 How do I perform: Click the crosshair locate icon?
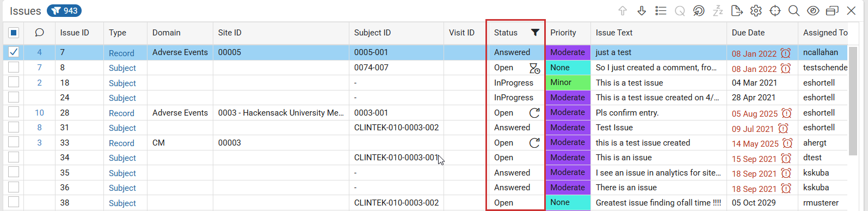point(775,11)
